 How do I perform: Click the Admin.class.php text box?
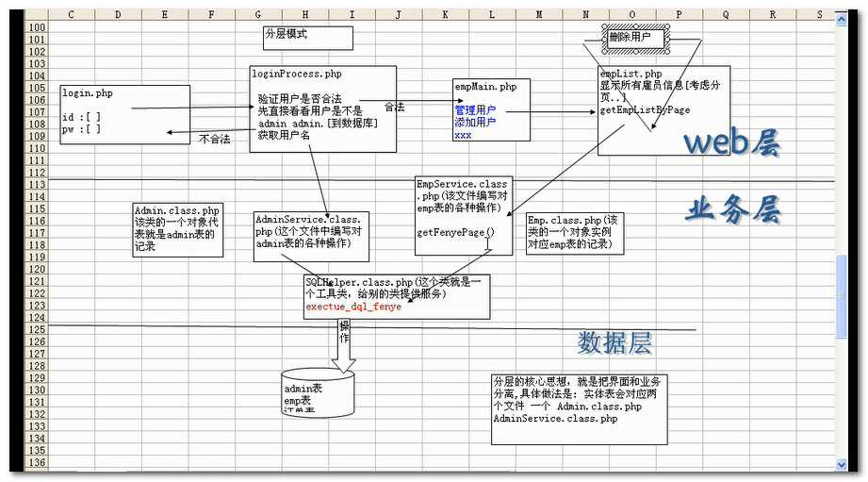[x=178, y=230]
